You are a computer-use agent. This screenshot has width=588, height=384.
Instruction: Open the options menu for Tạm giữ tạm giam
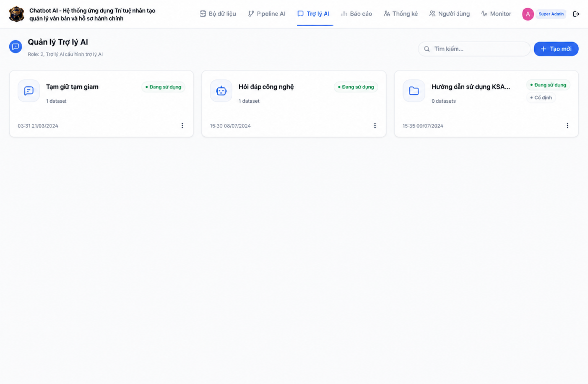click(182, 125)
